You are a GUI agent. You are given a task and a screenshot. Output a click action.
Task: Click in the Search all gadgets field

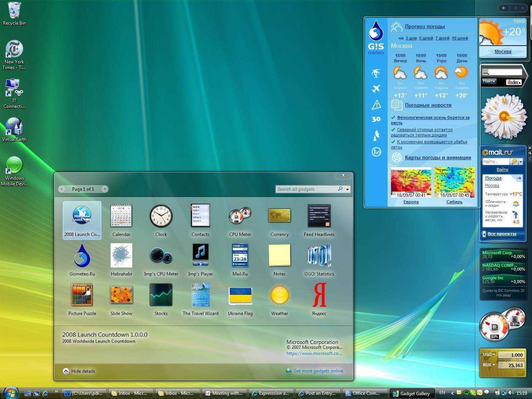[306, 189]
